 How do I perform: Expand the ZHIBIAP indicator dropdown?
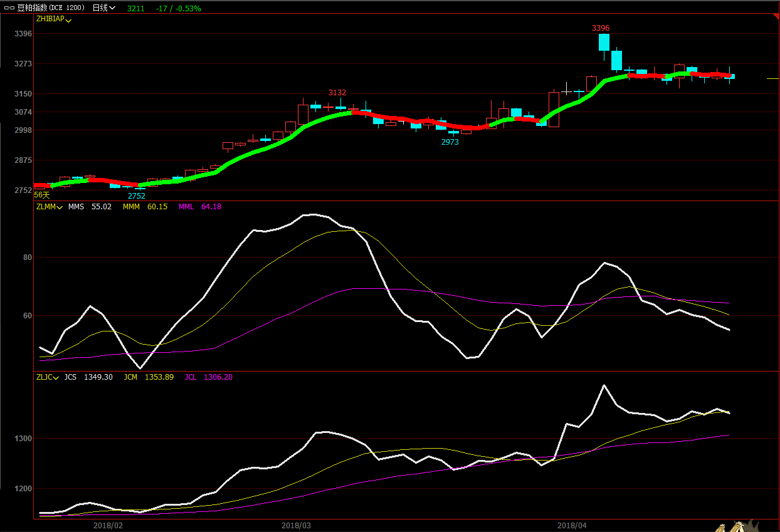coord(55,19)
